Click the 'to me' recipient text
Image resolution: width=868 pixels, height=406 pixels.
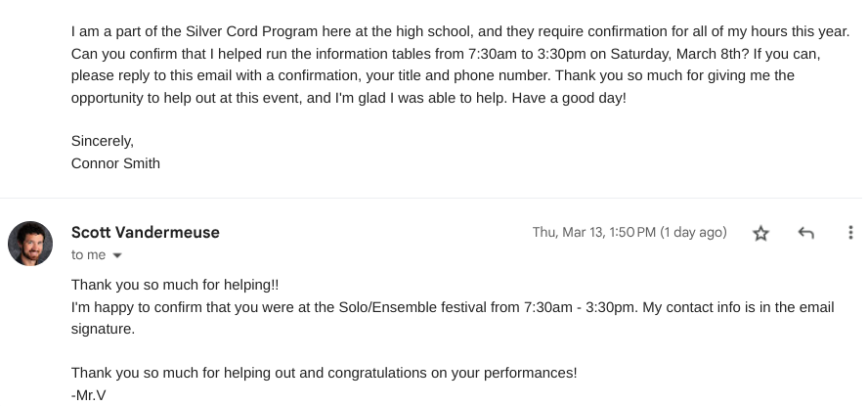[88, 254]
